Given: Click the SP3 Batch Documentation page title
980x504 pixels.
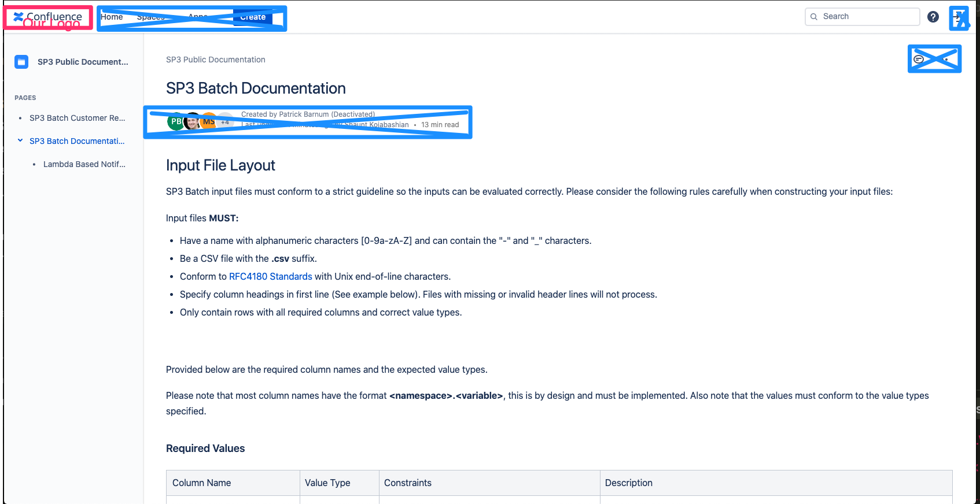Looking at the screenshot, I should 256,88.
